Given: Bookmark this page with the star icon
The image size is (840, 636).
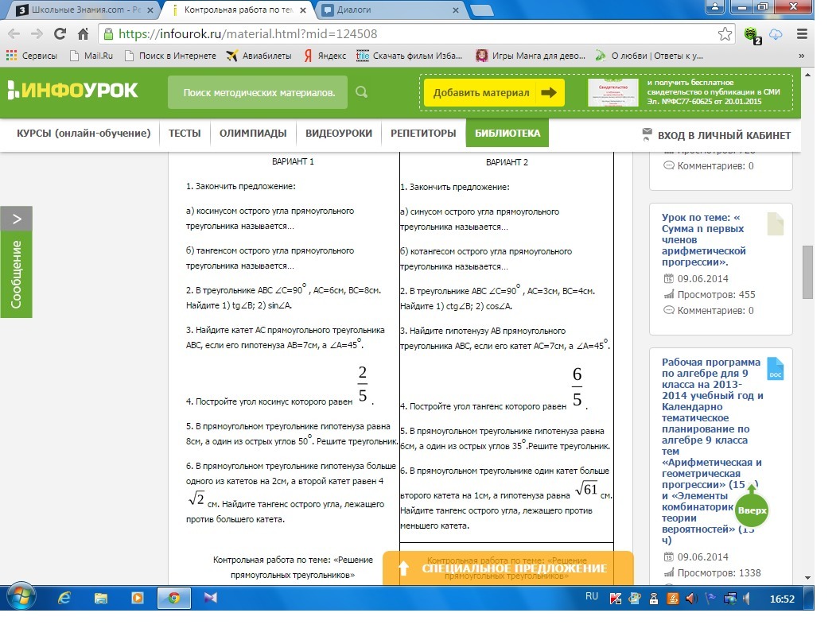Looking at the screenshot, I should click(725, 33).
